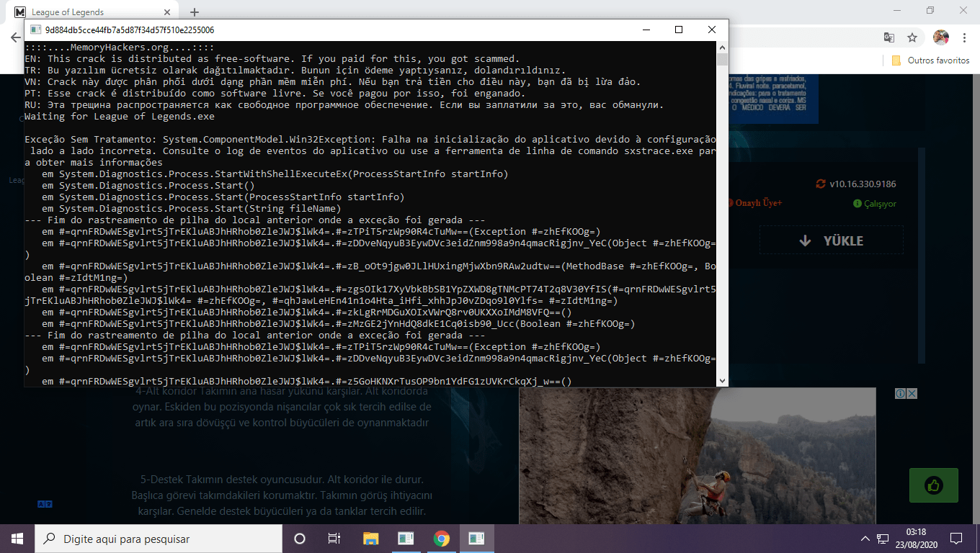
Task: Click the console line starting with VN:
Action: click(332, 81)
